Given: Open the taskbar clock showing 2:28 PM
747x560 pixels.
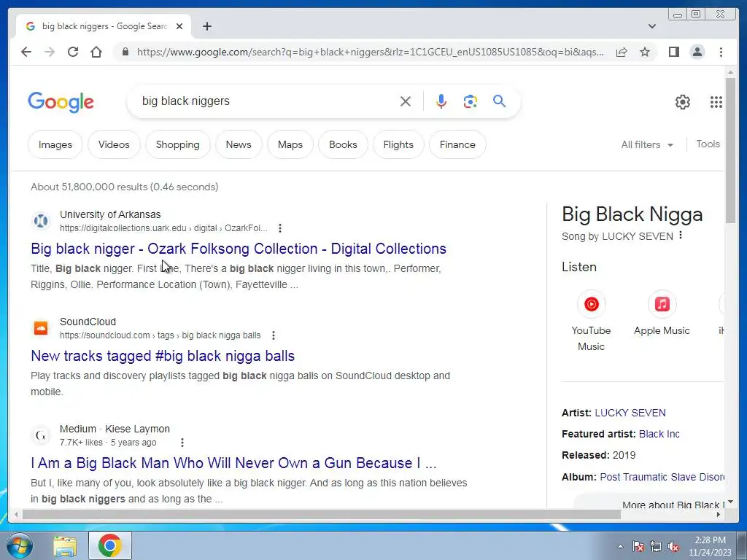Looking at the screenshot, I should [x=710, y=546].
